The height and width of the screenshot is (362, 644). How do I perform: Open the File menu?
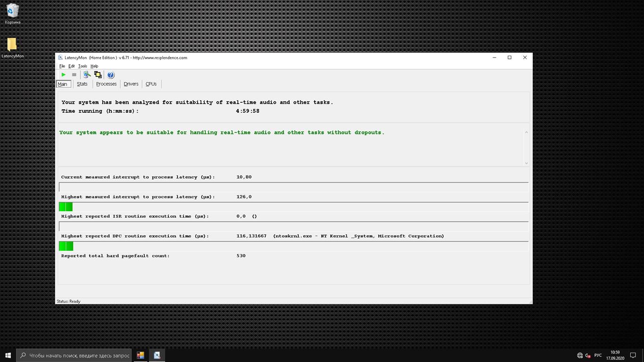(x=62, y=66)
